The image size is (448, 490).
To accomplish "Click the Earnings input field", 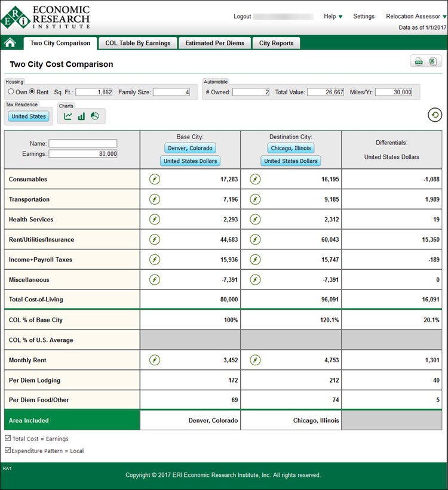I will click(83, 153).
